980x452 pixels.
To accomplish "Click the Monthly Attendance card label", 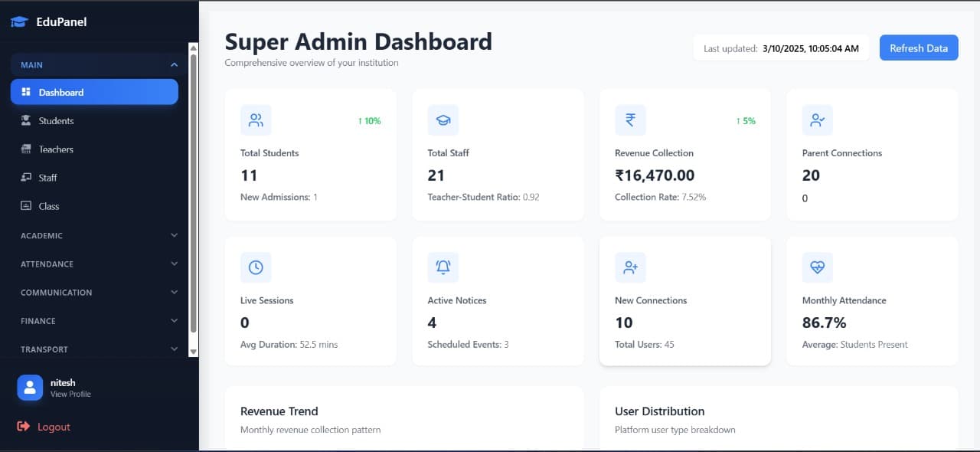I will [844, 300].
